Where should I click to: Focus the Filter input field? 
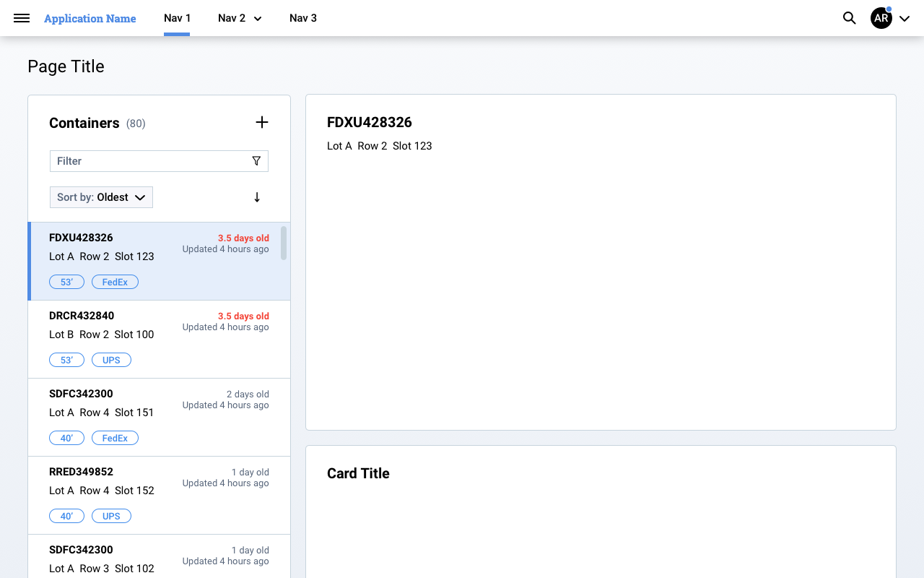159,161
